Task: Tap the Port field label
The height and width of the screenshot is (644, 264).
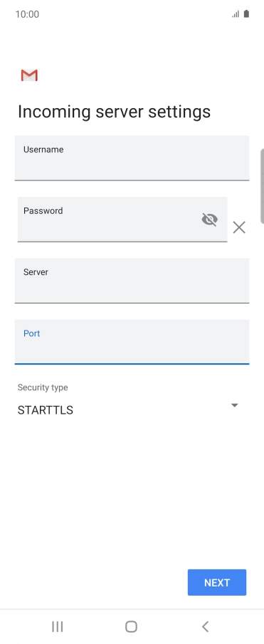Action: click(x=31, y=333)
